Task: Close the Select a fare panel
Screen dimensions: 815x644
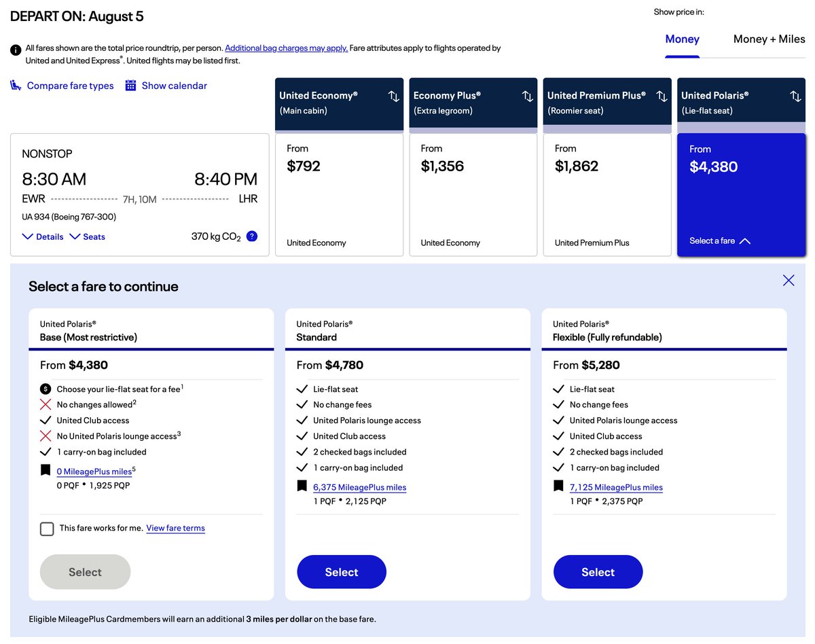Action: click(x=789, y=280)
